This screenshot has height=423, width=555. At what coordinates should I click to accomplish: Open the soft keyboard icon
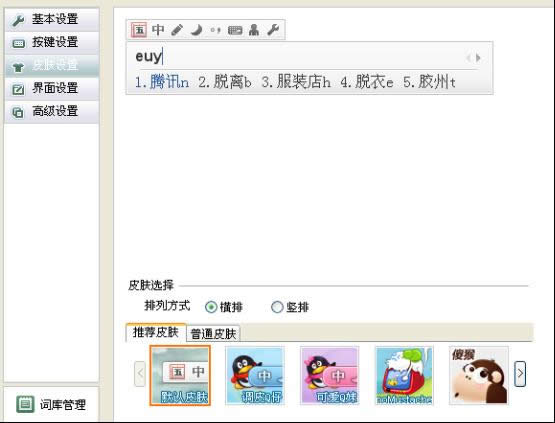[235, 30]
